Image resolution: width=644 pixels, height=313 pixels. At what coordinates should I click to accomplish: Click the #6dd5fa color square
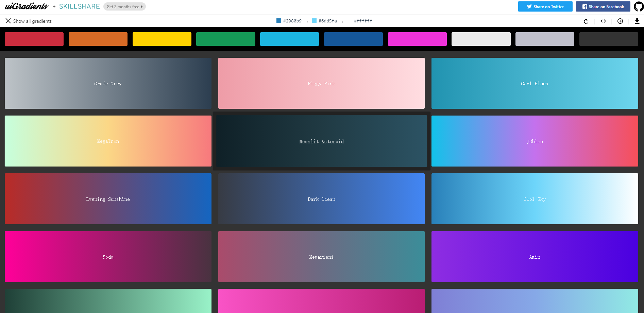(314, 21)
